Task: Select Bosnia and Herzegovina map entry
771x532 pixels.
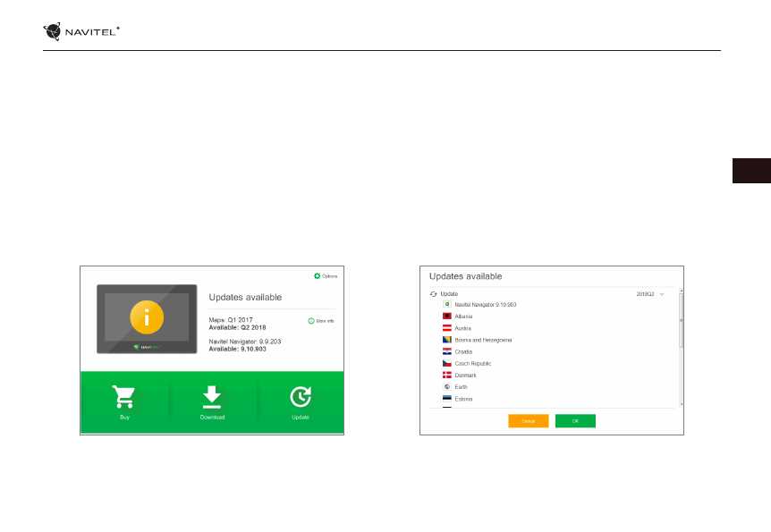Action: (x=483, y=340)
